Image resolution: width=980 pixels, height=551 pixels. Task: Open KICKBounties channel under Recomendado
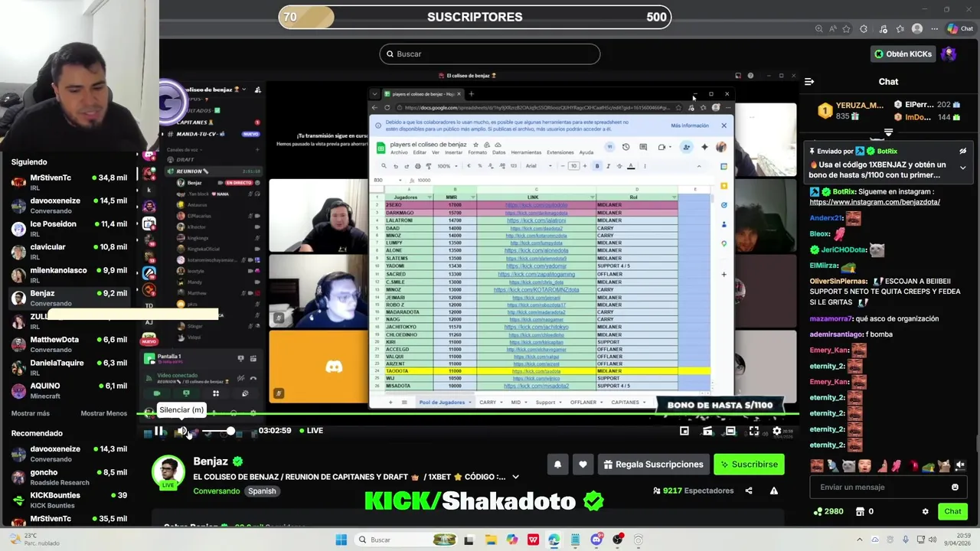click(x=69, y=500)
